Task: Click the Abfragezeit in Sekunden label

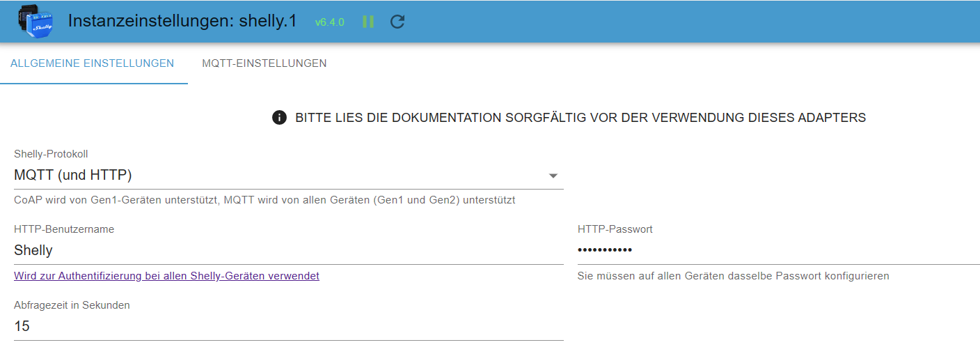Action: pyautogui.click(x=72, y=305)
